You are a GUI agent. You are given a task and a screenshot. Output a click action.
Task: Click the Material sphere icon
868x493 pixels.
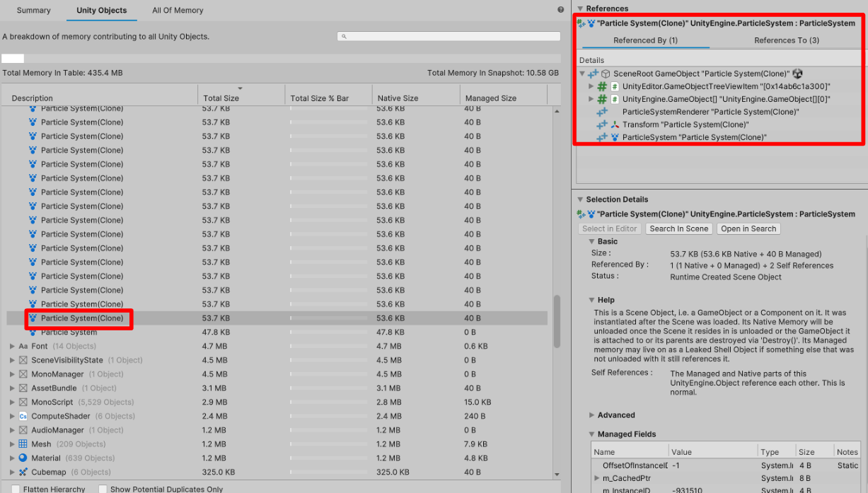(23, 458)
